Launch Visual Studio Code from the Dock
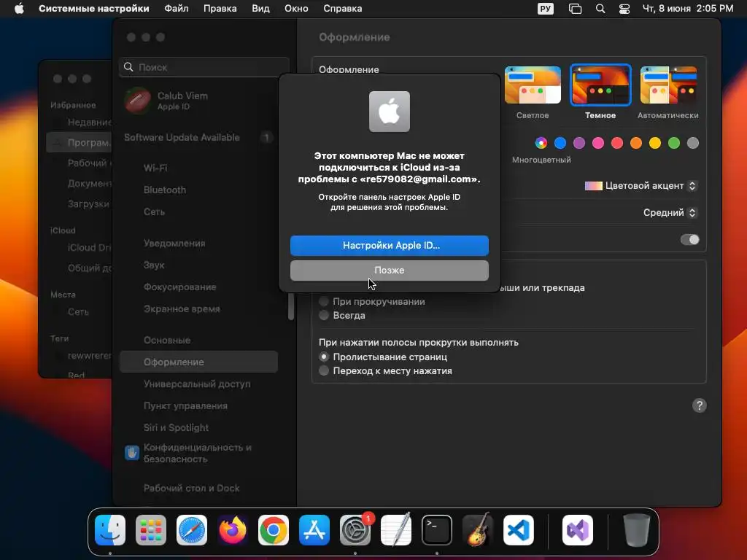747x560 pixels. 519,530
